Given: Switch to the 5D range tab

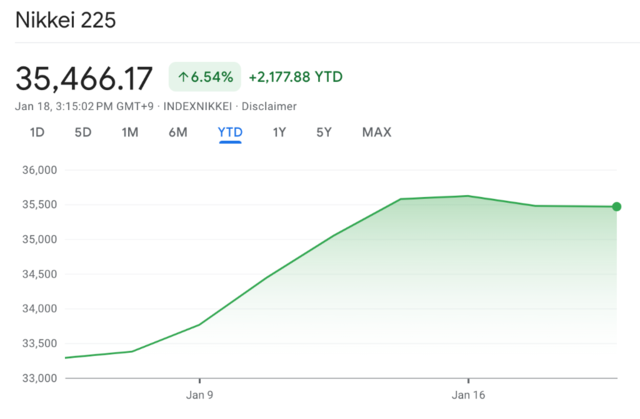Looking at the screenshot, I should [x=83, y=132].
